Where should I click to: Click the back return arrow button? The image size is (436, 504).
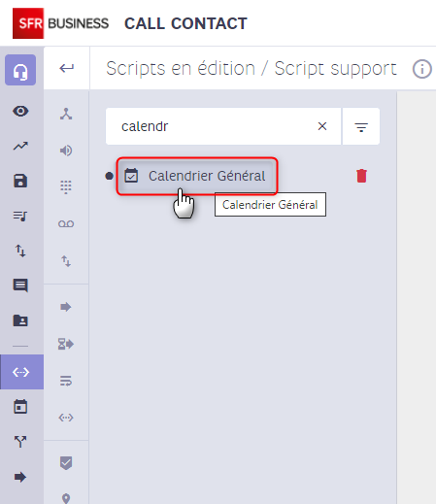(x=67, y=68)
